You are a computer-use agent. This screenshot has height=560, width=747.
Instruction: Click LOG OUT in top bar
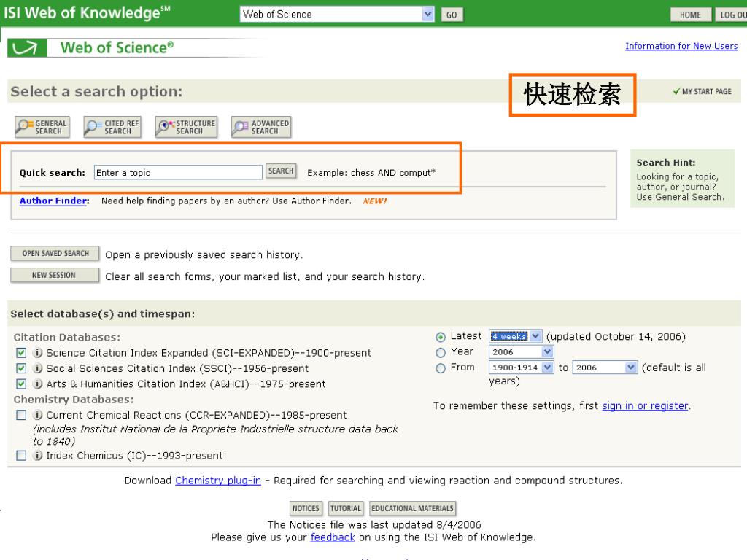pos(731,15)
